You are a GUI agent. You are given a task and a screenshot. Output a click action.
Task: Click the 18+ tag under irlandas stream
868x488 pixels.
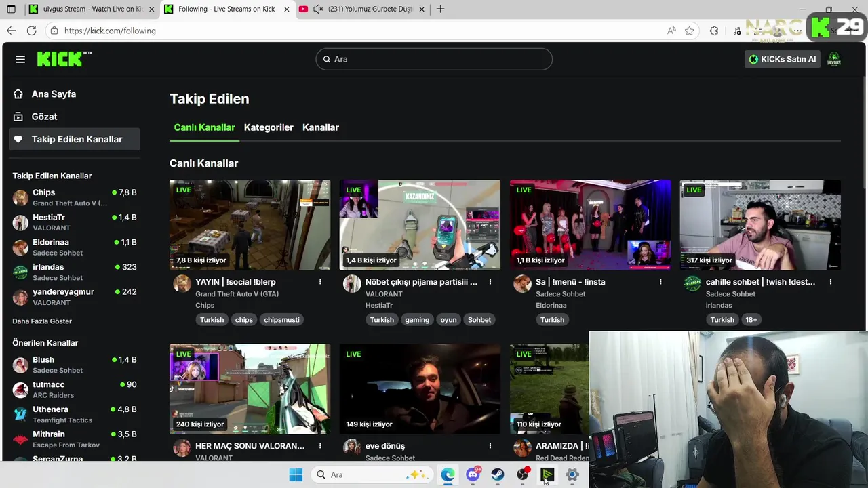coord(751,320)
